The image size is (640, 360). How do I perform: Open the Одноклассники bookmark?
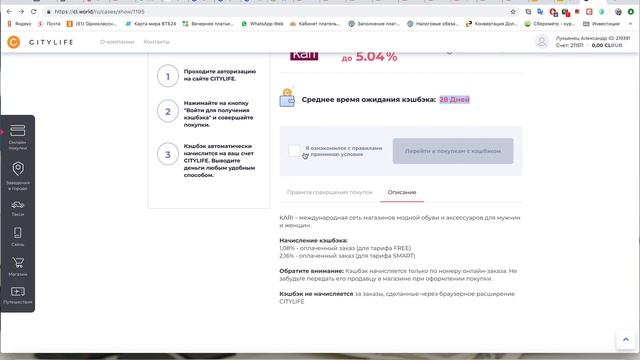pyautogui.click(x=92, y=24)
